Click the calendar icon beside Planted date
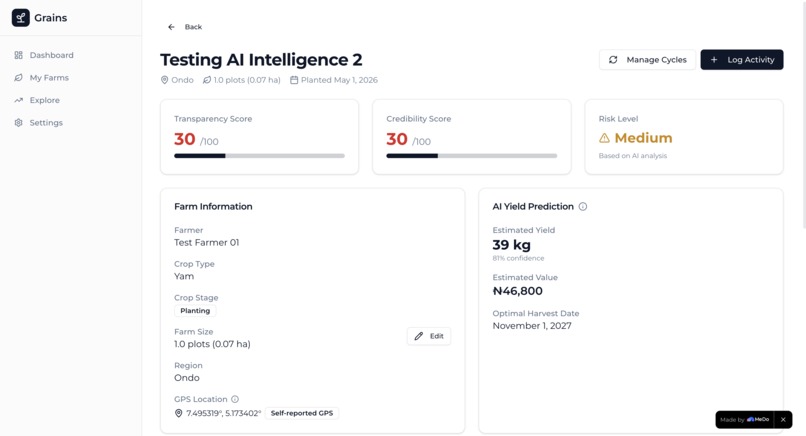 [x=294, y=80]
